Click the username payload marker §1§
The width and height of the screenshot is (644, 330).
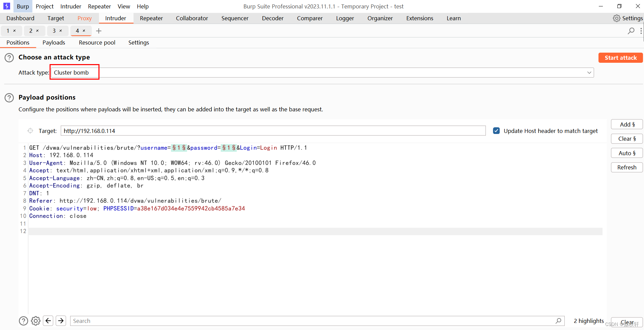coord(179,148)
